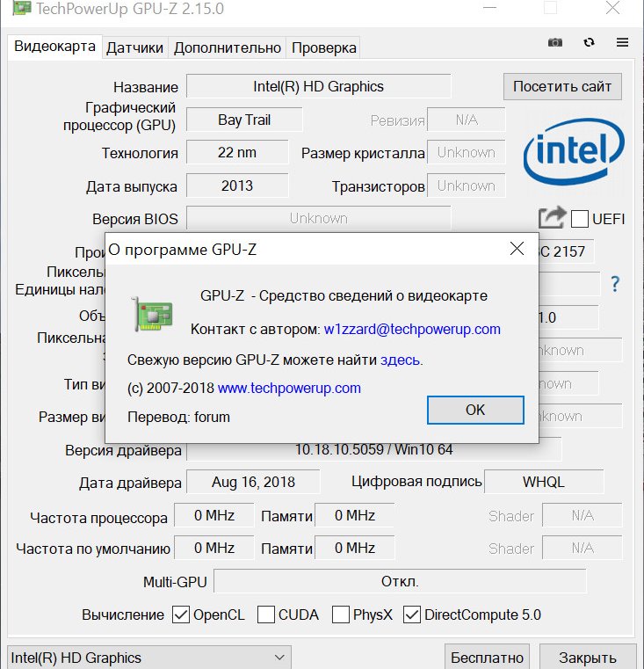Click the Частота процессора 0 MHz field
This screenshot has height=669, width=644.
tap(214, 515)
